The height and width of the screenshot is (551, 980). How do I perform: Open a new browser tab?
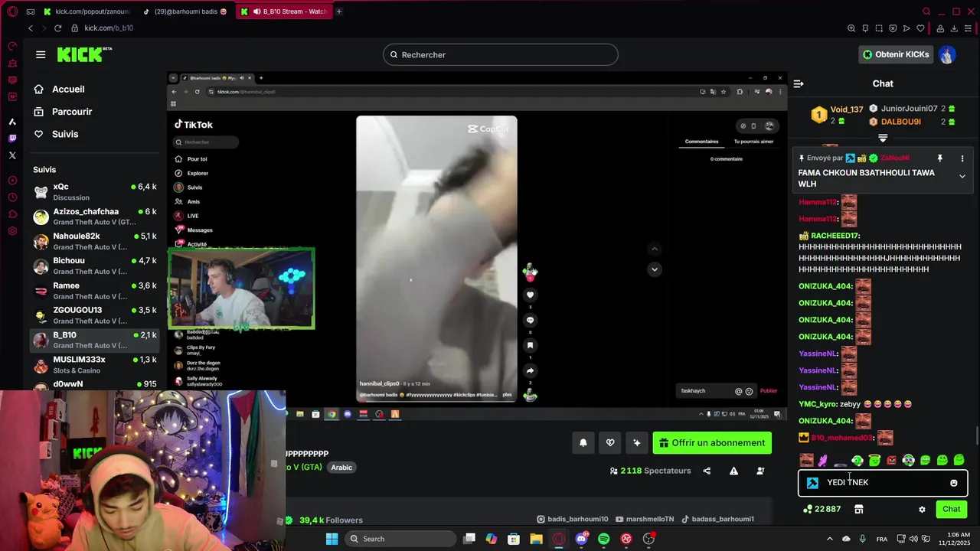pos(339,11)
